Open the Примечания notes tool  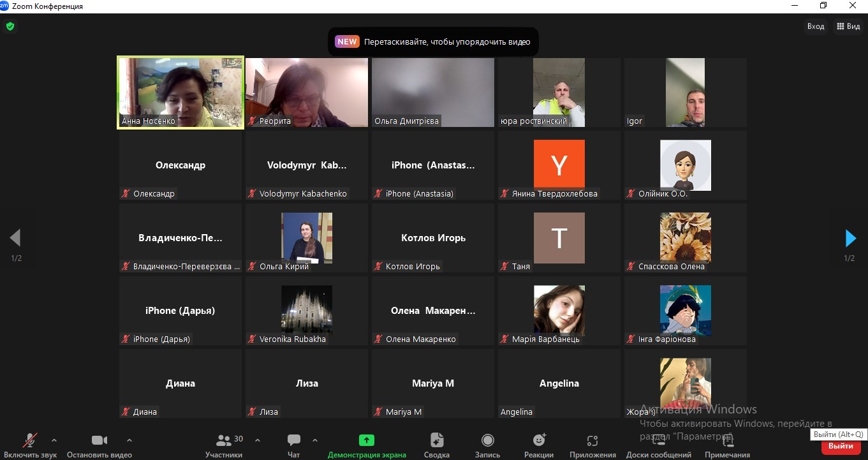coord(727,445)
